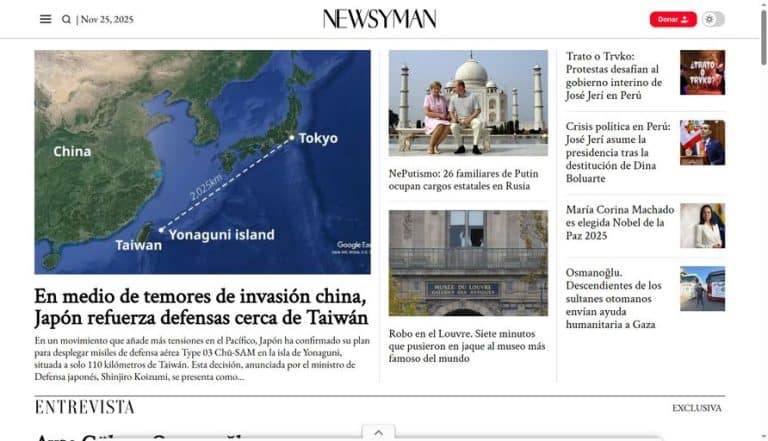This screenshot has width=768, height=441.
Task: Click the ENTREVISTA section heading
Action: click(84, 407)
